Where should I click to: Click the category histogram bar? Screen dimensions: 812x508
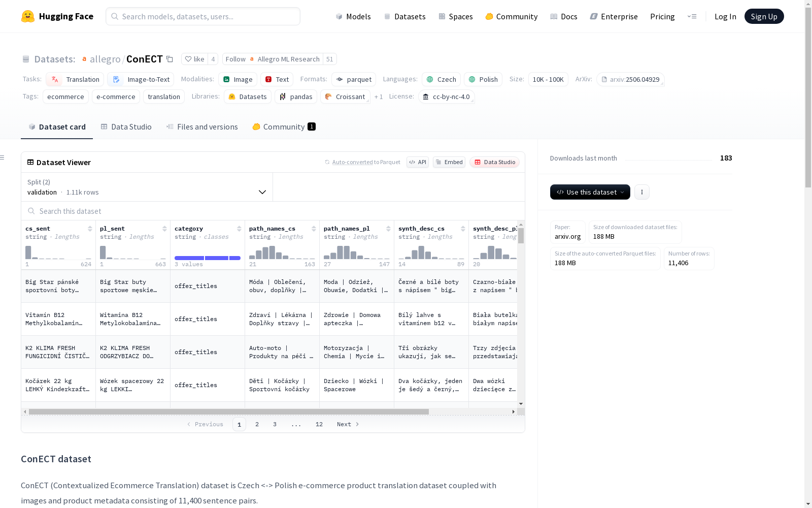click(208, 258)
